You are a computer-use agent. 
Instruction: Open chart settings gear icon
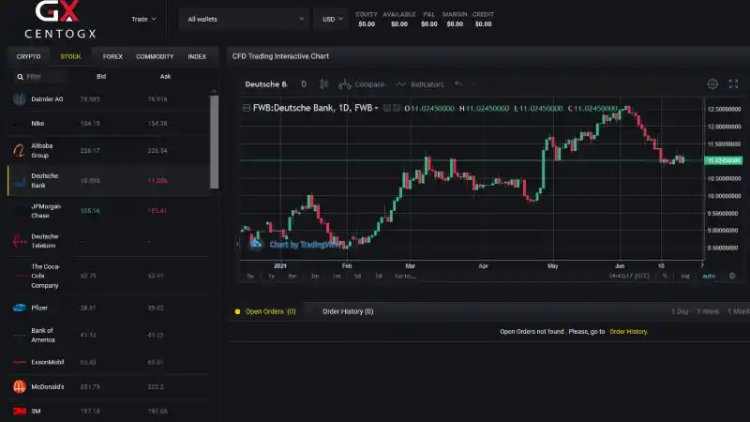click(x=712, y=84)
